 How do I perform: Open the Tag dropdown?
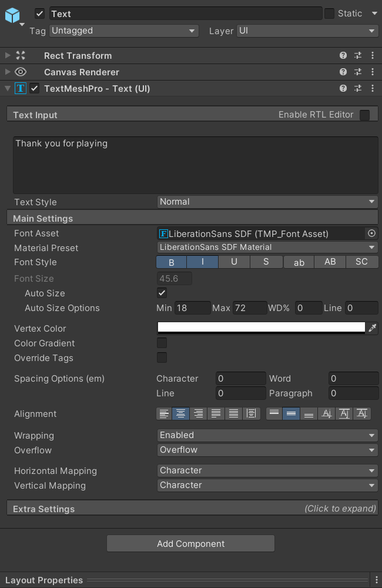click(x=124, y=31)
